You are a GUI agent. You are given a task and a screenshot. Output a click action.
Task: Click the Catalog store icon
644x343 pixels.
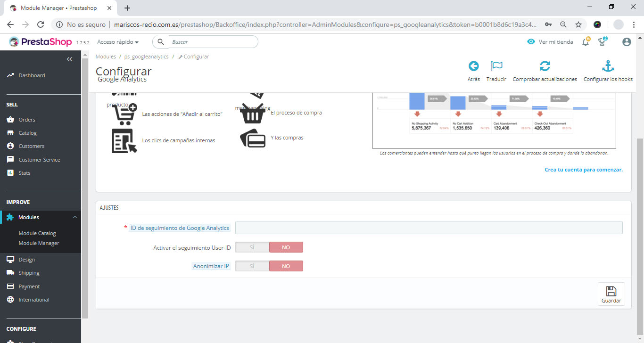pyautogui.click(x=10, y=133)
